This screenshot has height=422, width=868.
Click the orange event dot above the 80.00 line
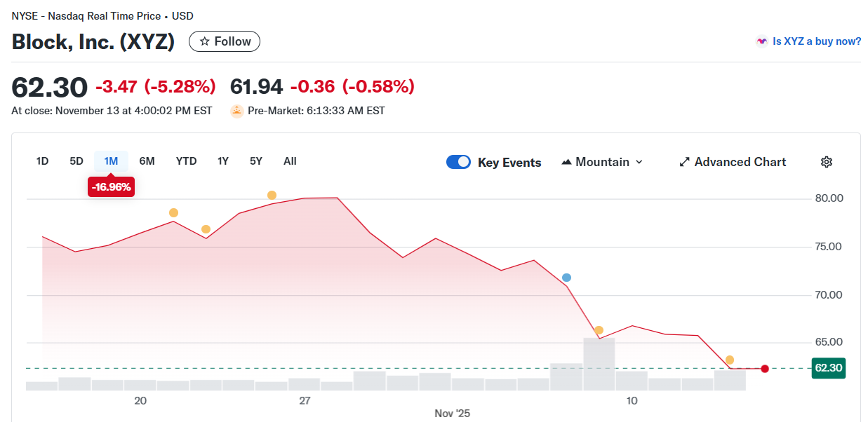272,195
